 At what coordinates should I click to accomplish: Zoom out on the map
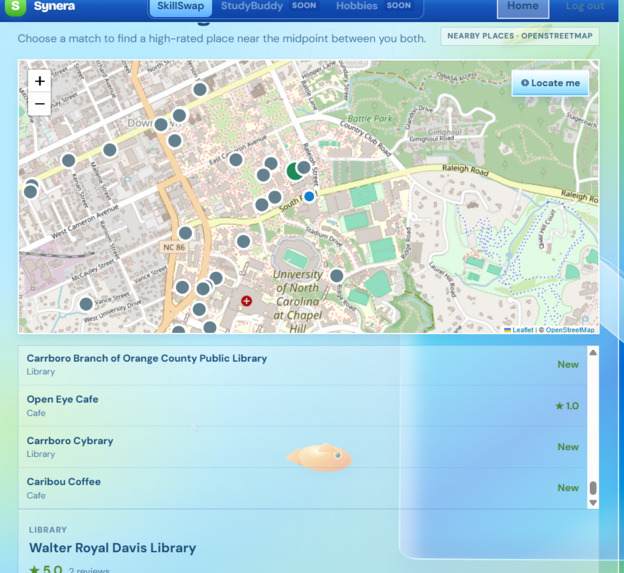(x=39, y=104)
